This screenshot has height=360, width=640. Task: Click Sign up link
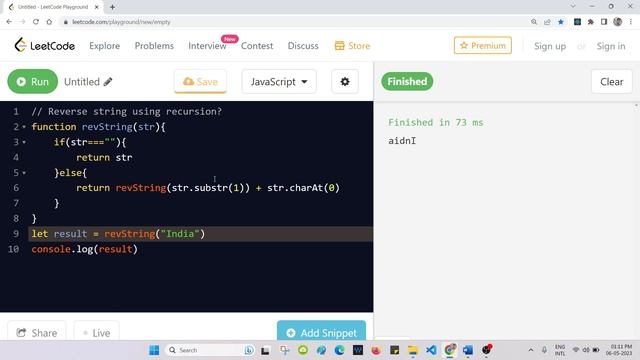click(x=550, y=46)
